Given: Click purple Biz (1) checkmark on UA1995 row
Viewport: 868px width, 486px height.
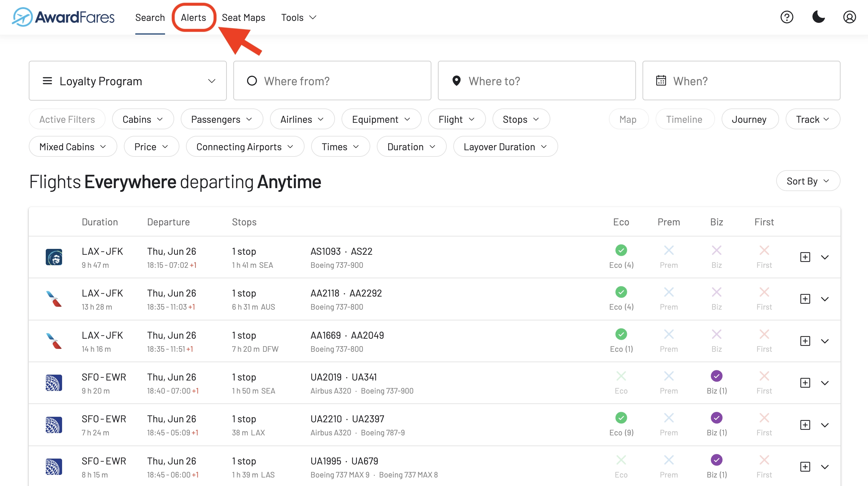Looking at the screenshot, I should pos(716,460).
